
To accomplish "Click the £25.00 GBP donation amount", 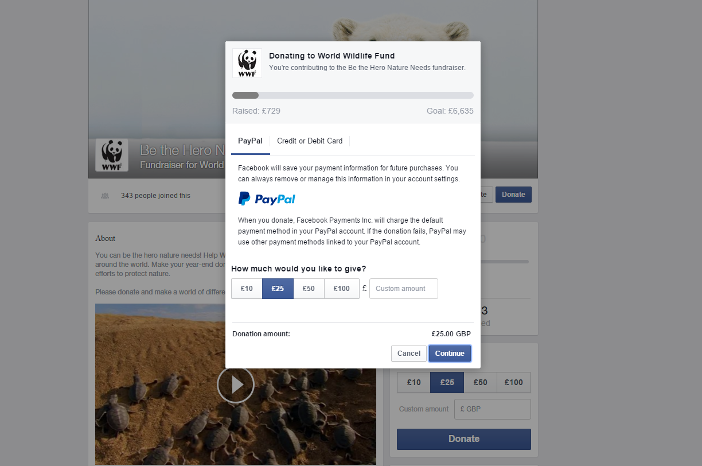I will (x=451, y=334).
